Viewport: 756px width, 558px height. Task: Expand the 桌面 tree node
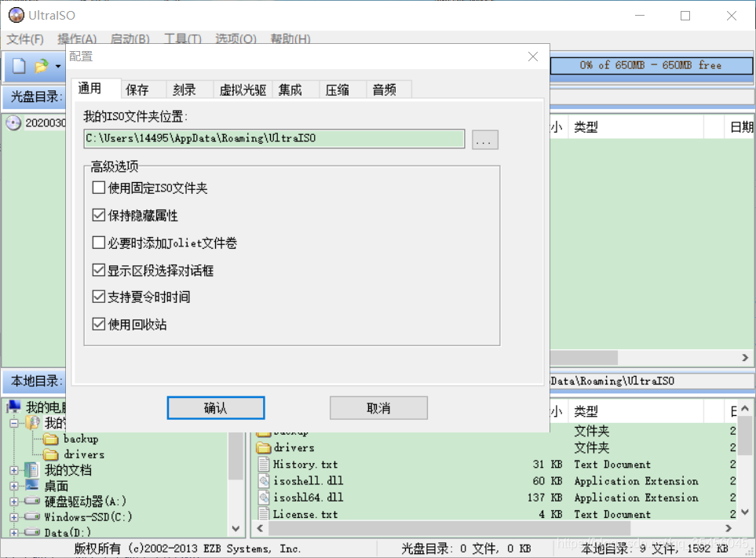14,486
